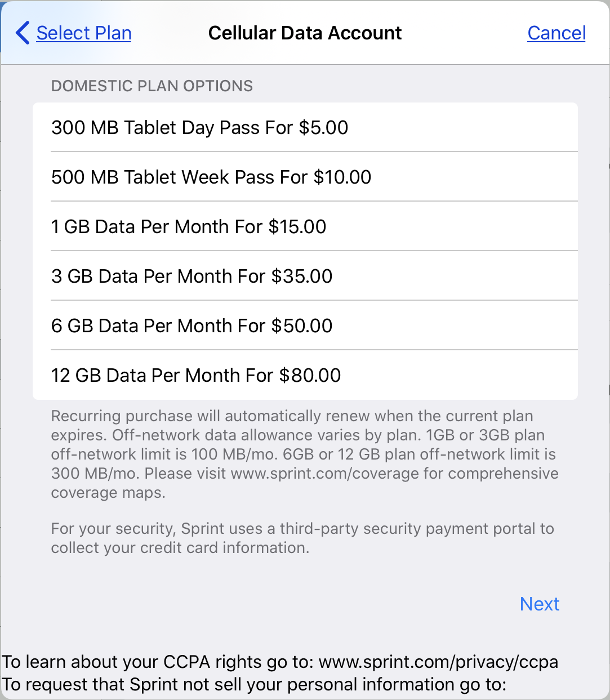
Task: Click 'To learn about your CCPA rights' text
Action: [x=158, y=662]
